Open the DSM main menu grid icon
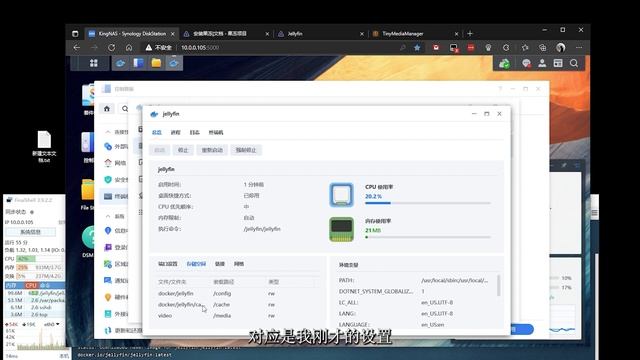This screenshot has height=360, width=640. click(x=94, y=63)
